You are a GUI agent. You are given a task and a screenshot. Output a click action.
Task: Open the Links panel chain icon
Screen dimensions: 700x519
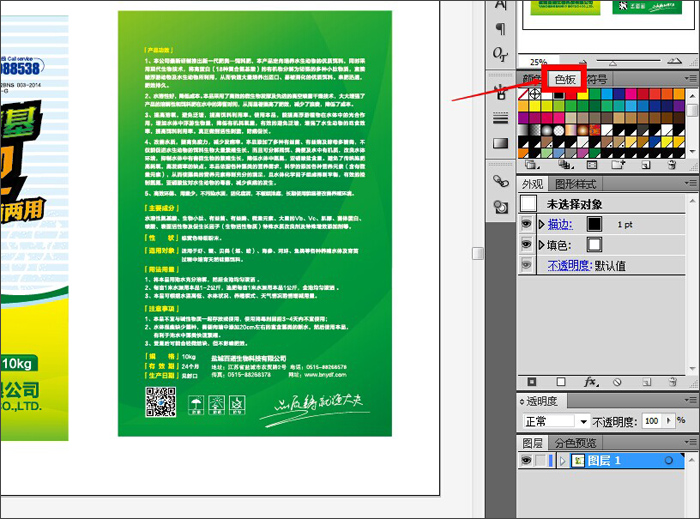[x=500, y=181]
